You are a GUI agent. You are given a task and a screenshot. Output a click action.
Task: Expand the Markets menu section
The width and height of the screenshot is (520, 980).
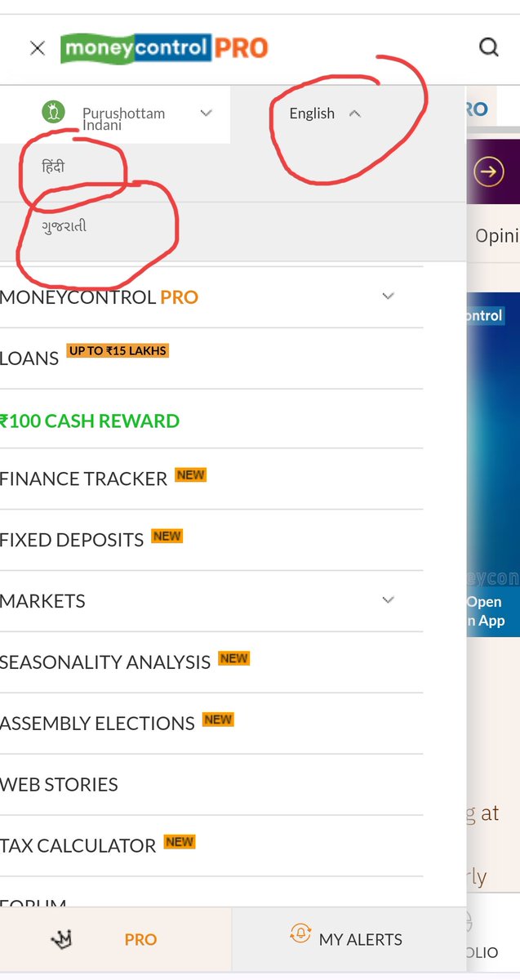(388, 600)
